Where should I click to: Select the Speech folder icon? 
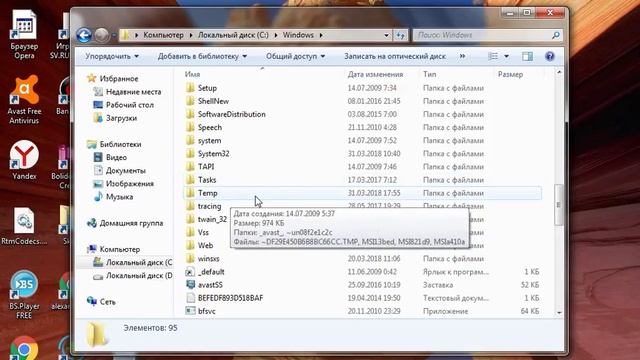[190, 127]
